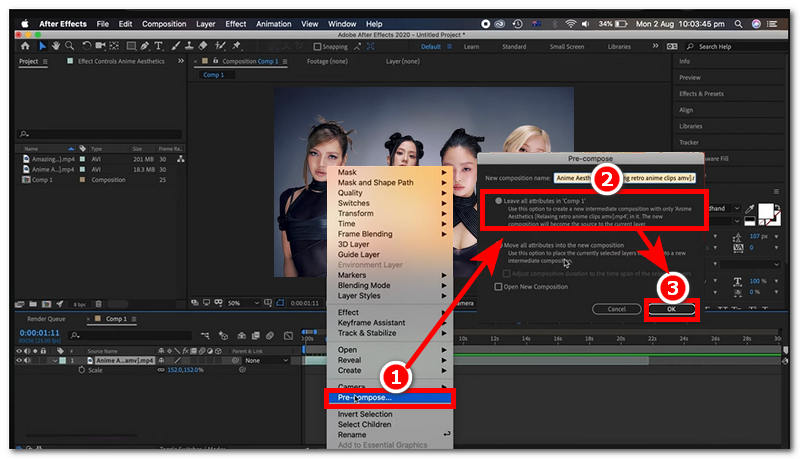Open the Animation menu in menu bar

coord(273,23)
